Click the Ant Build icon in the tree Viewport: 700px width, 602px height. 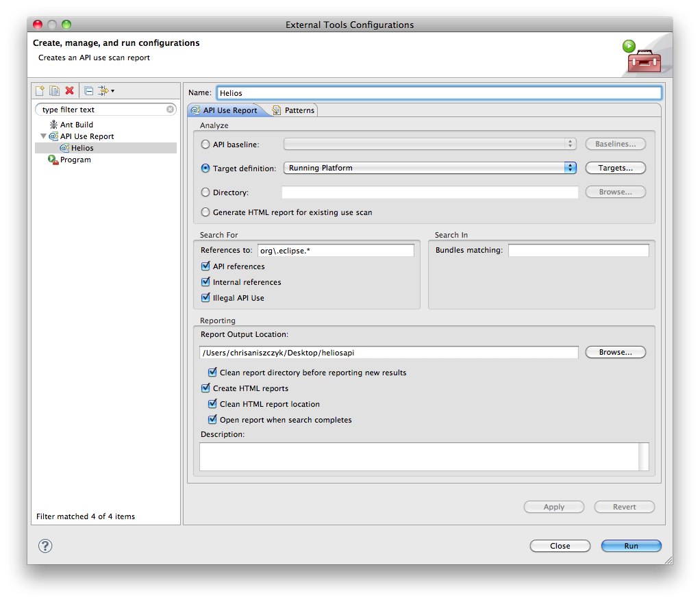point(53,125)
